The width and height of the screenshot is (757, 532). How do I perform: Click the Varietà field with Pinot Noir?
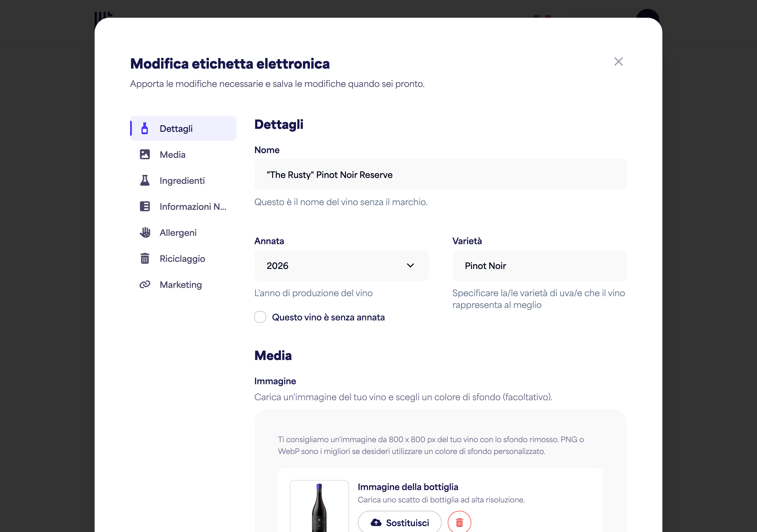(539, 265)
